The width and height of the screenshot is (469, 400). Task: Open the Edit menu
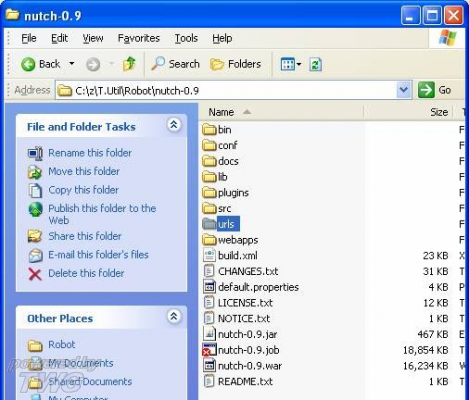coord(59,38)
